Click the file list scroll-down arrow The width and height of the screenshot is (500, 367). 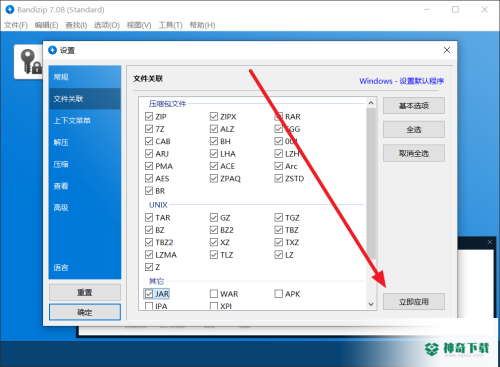click(371, 304)
